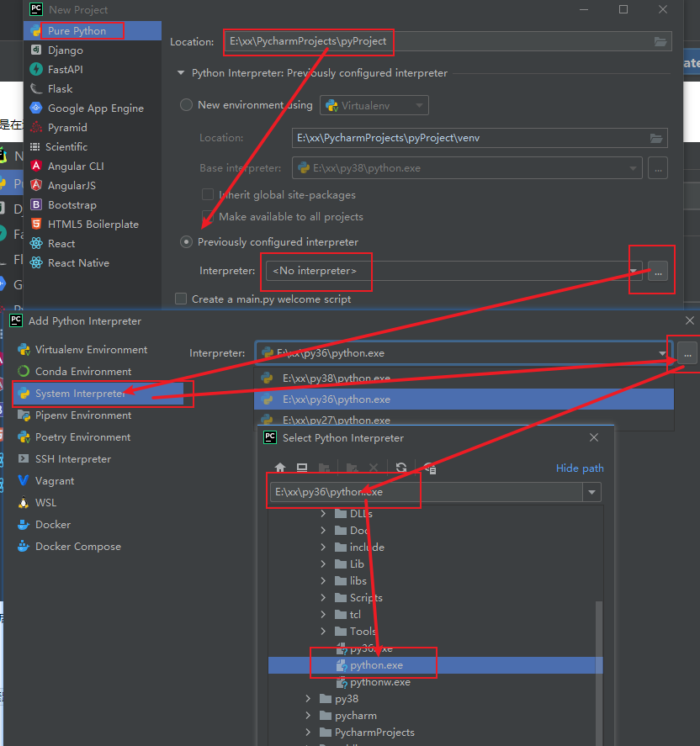
Task: Choose E:\xx\py27\python.exe from list
Action: coord(464,419)
